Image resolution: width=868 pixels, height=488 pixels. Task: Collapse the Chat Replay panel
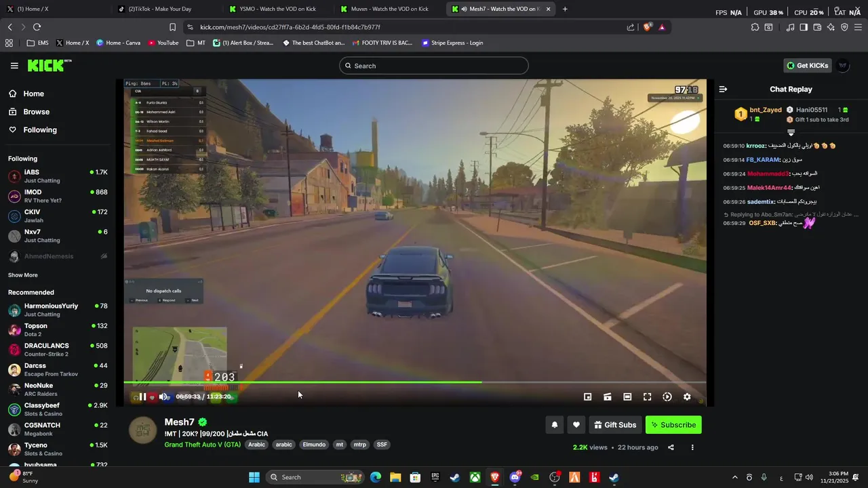[x=723, y=89]
